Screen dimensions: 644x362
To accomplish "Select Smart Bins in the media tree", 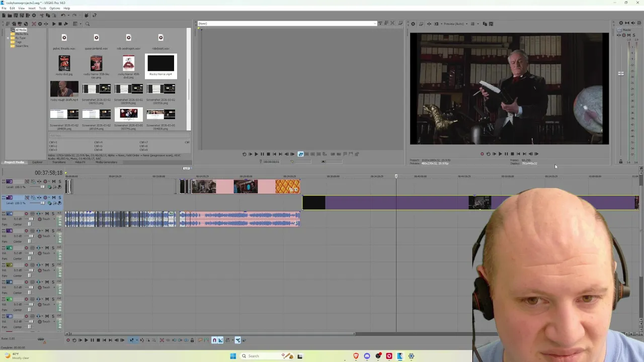I will pos(22,46).
